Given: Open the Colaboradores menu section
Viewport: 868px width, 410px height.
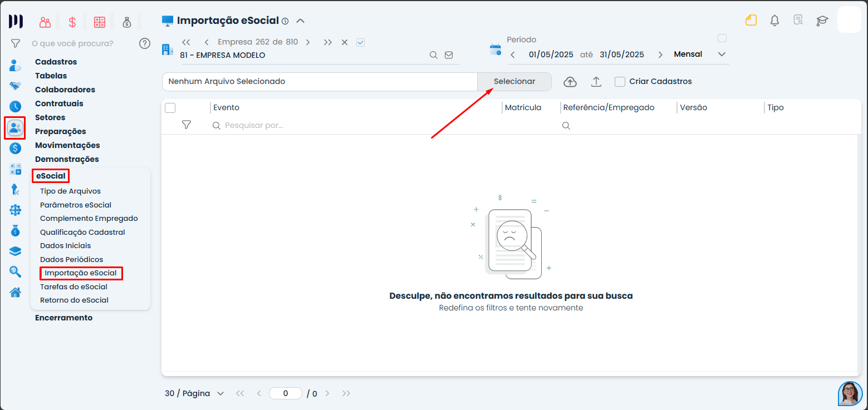Looking at the screenshot, I should coord(65,90).
